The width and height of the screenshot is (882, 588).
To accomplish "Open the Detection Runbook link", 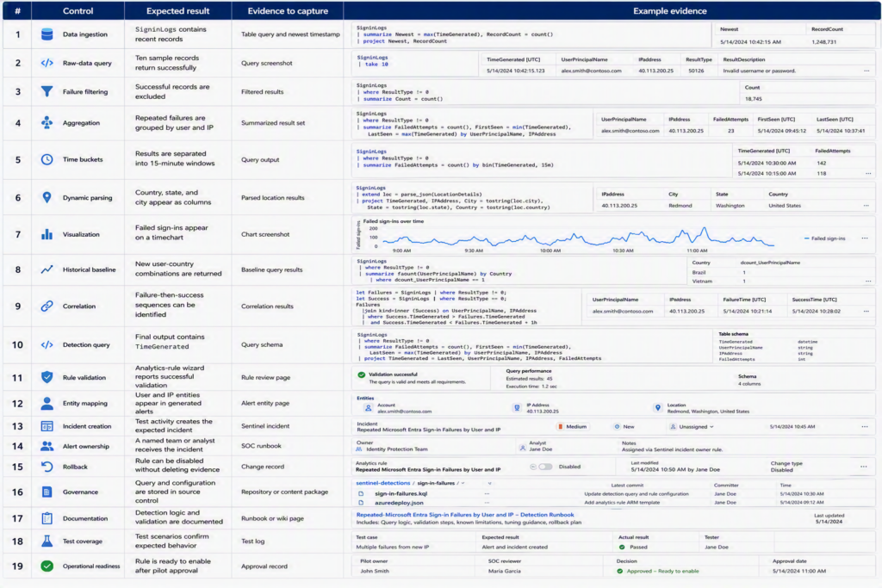I will point(465,515).
